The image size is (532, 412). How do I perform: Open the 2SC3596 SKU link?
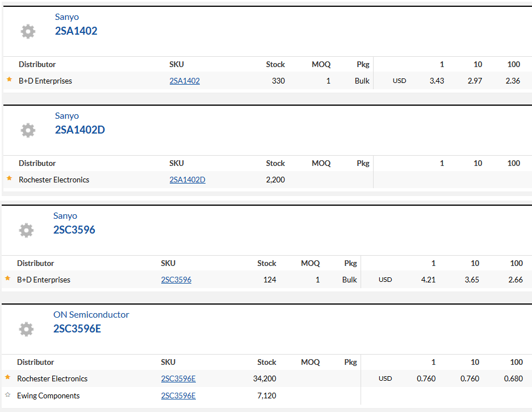coord(176,280)
